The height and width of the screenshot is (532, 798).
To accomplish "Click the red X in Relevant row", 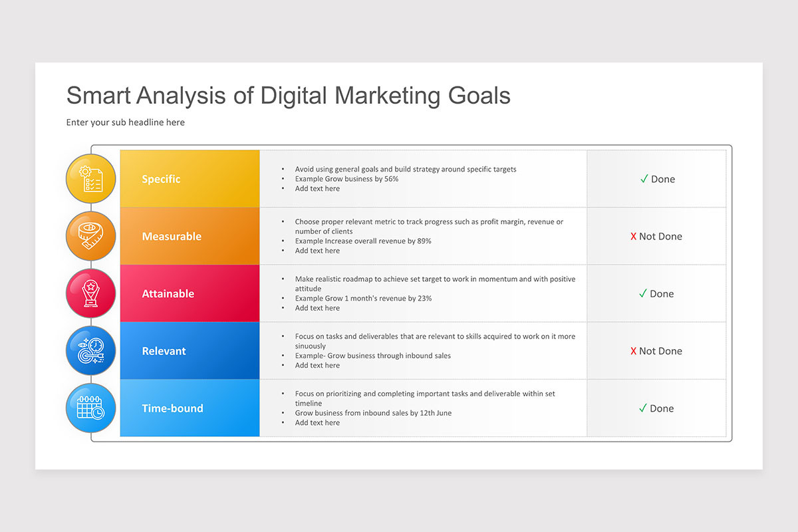I will point(634,351).
